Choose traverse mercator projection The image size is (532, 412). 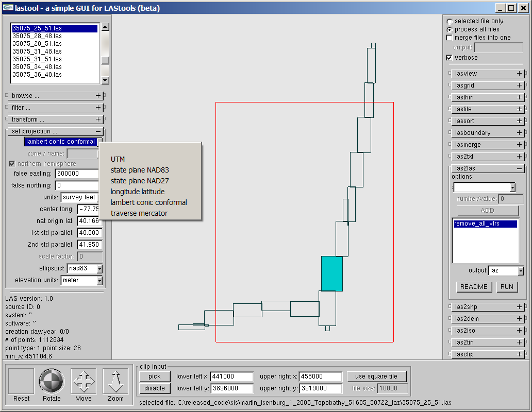point(151,213)
